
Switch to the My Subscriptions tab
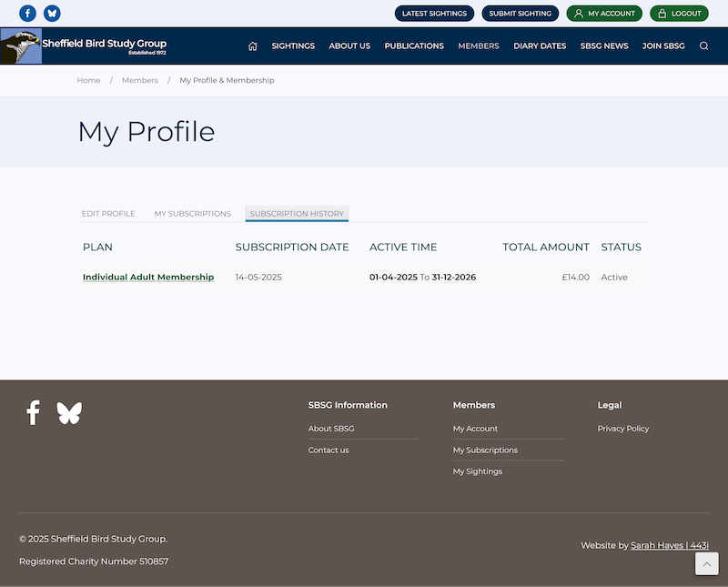pos(192,214)
